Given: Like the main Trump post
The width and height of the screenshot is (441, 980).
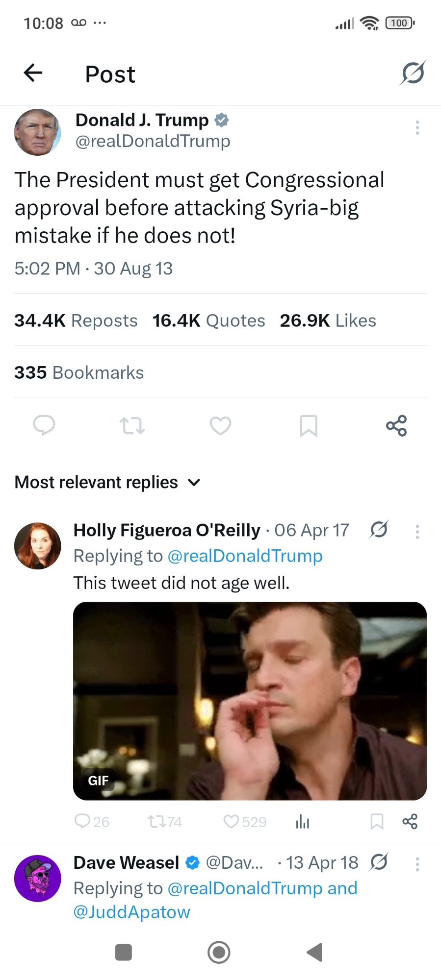Looking at the screenshot, I should (x=220, y=425).
